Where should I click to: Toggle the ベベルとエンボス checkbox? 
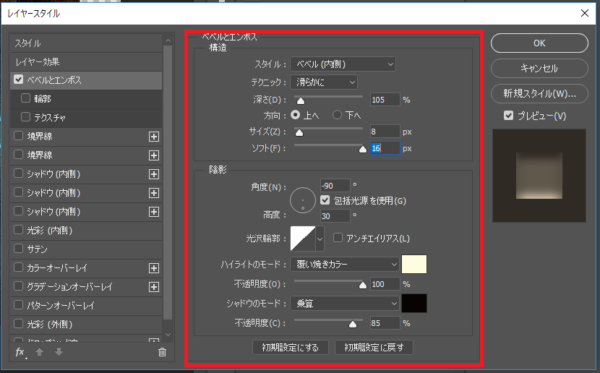(x=18, y=80)
